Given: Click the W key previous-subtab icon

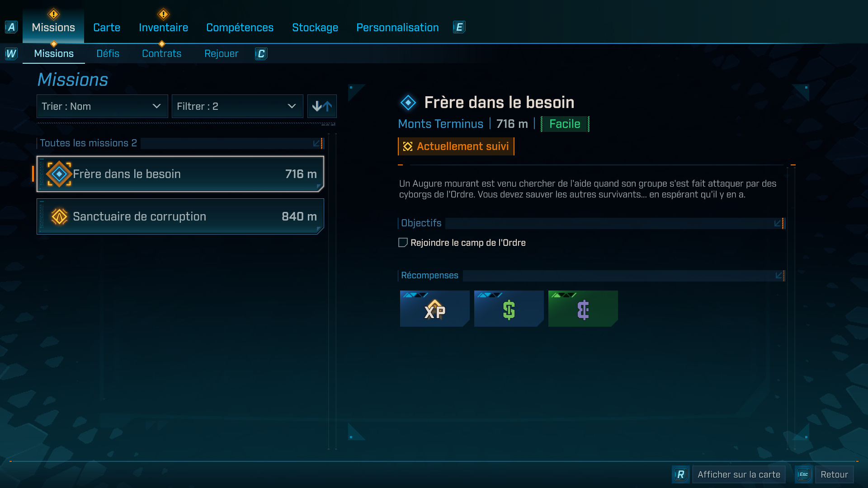Looking at the screenshot, I should pos(11,54).
